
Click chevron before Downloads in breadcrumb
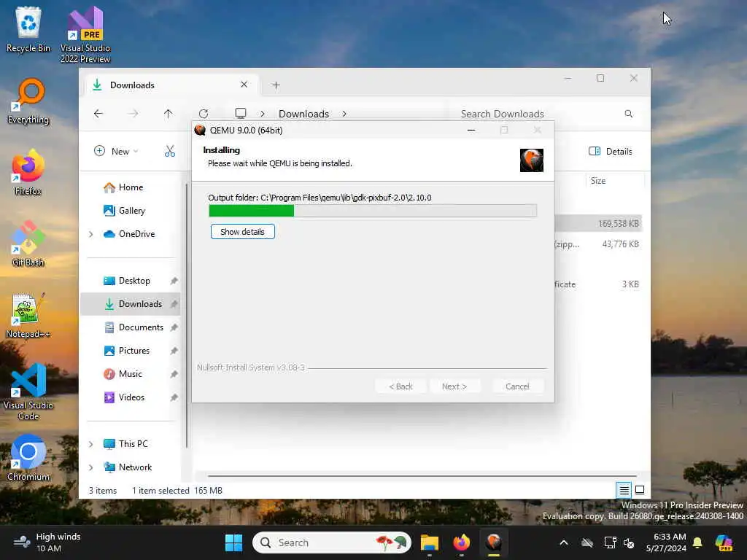point(263,114)
